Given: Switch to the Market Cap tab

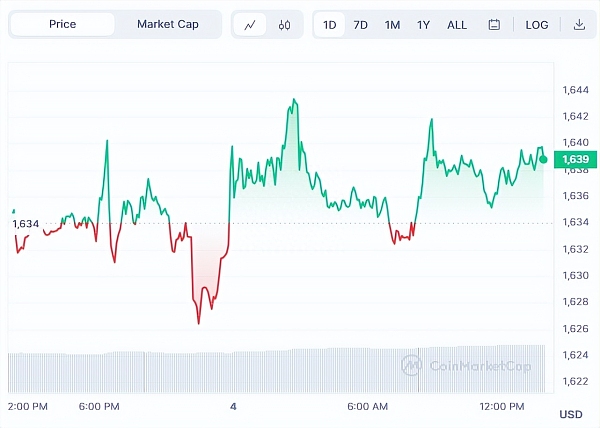Looking at the screenshot, I should tap(167, 24).
